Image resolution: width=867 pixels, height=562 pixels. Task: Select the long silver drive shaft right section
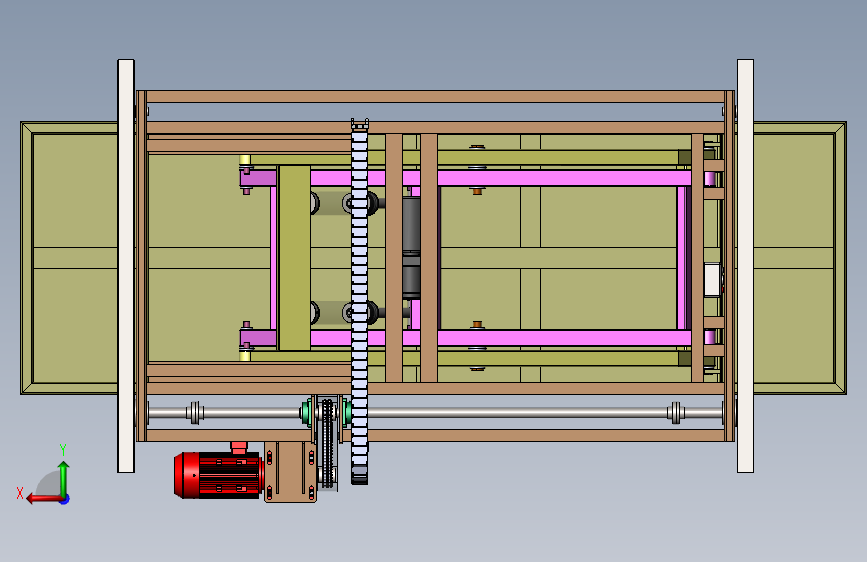click(517, 413)
